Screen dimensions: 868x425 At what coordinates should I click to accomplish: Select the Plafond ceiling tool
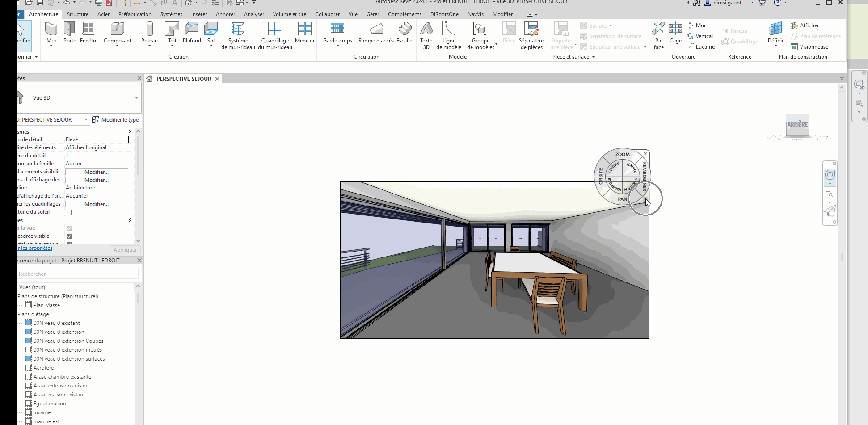(x=192, y=33)
